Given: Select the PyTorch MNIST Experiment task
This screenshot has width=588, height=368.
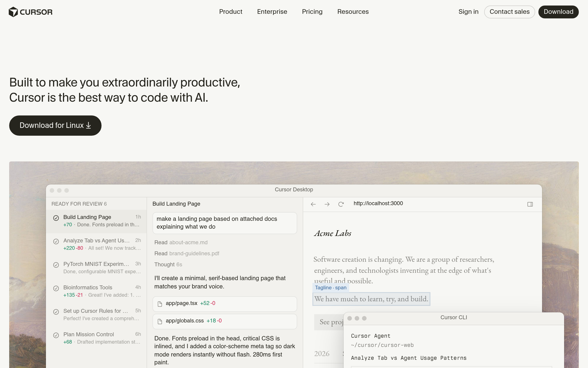Looking at the screenshot, I should click(96, 268).
